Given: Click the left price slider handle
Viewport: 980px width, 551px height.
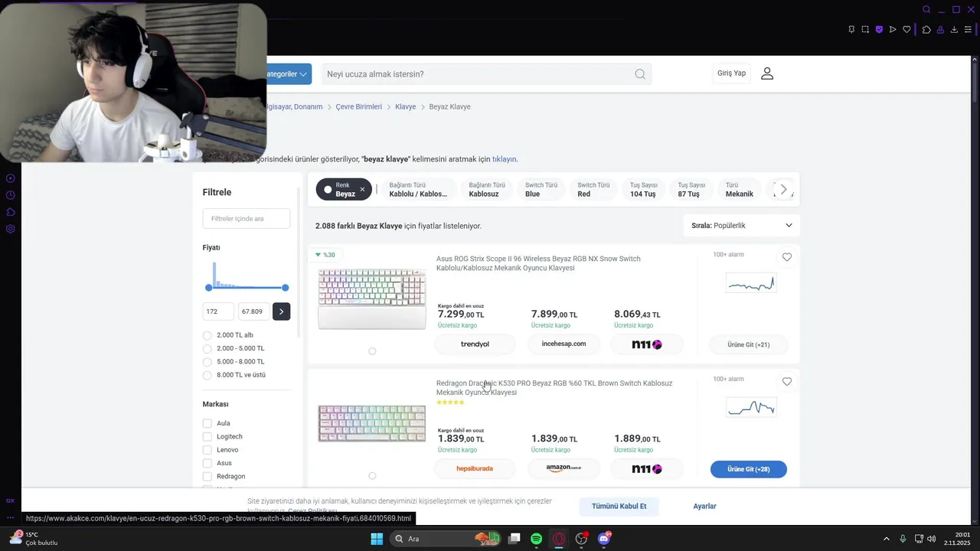Looking at the screenshot, I should (x=208, y=288).
